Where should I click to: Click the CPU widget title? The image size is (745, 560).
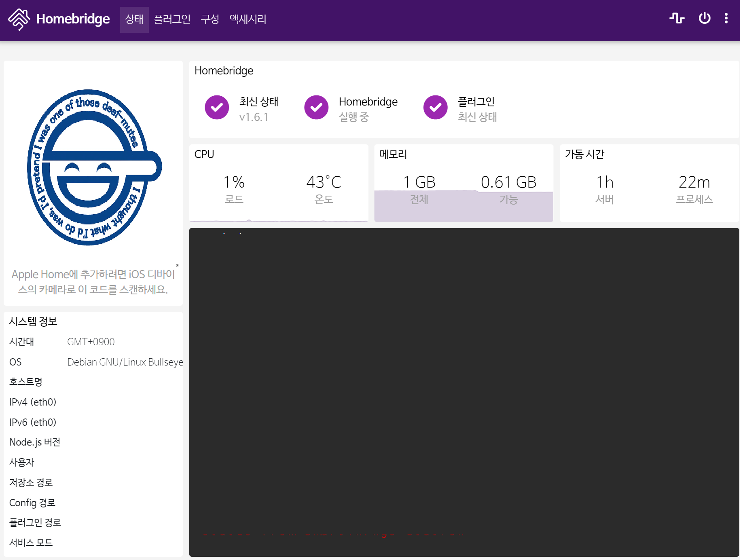pyautogui.click(x=204, y=154)
